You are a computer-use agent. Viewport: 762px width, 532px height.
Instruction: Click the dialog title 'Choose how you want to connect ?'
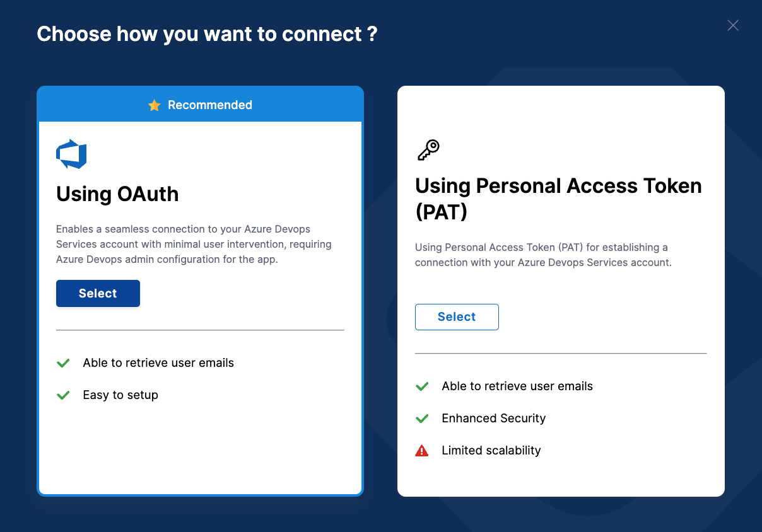[x=206, y=33]
